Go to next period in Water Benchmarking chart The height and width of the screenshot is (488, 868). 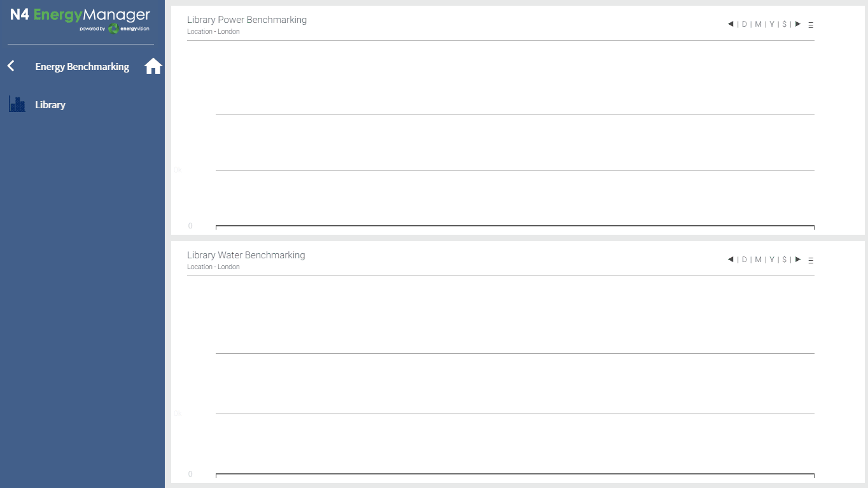[798, 260]
